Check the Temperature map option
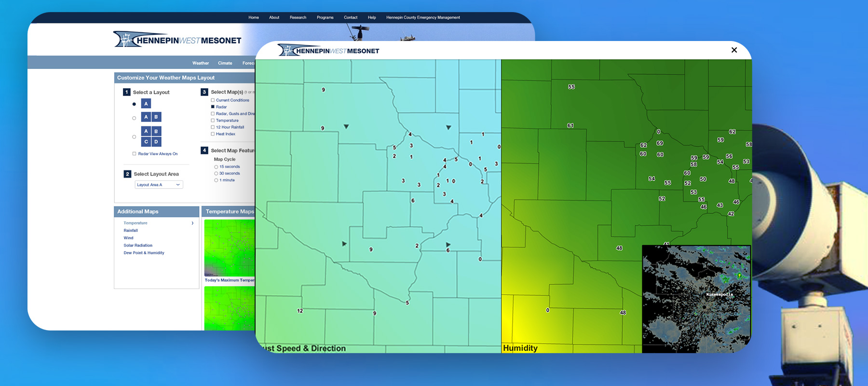 coord(213,121)
